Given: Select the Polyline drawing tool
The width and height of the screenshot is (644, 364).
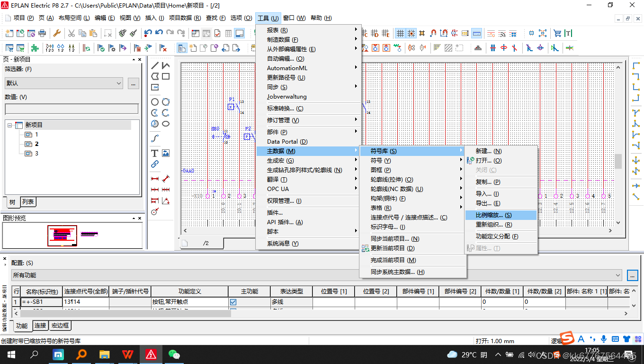Looking at the screenshot, I should [x=166, y=65].
